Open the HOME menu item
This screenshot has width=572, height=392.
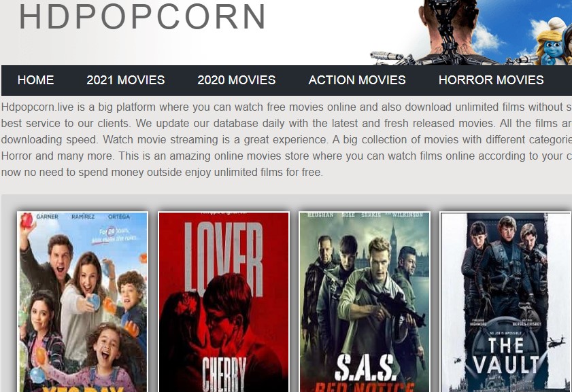36,79
